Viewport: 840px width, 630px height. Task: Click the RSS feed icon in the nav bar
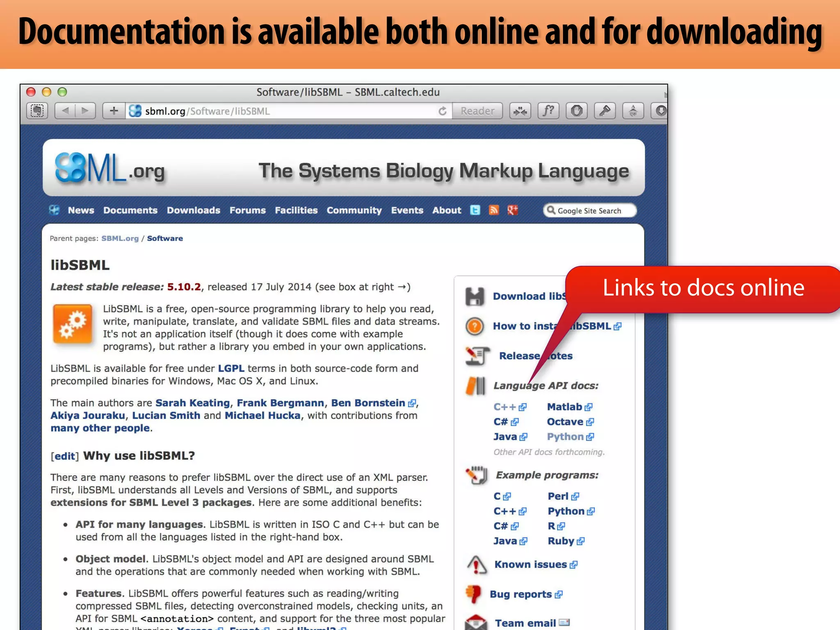click(x=494, y=210)
